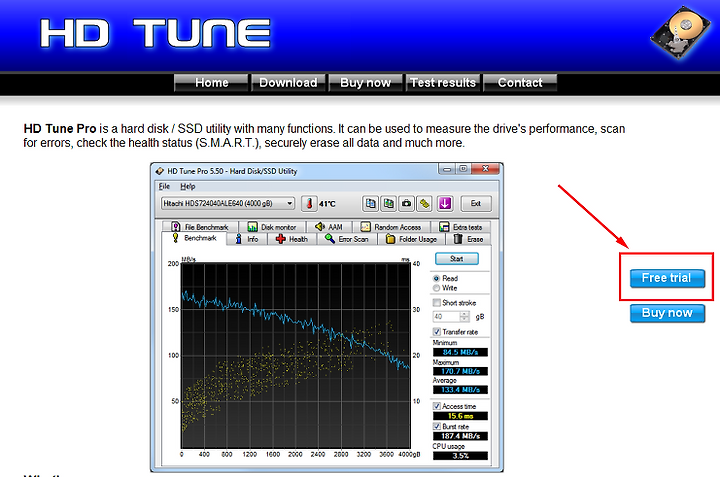Click the camera save screenshot icon
The image size is (720, 477).
tap(406, 203)
